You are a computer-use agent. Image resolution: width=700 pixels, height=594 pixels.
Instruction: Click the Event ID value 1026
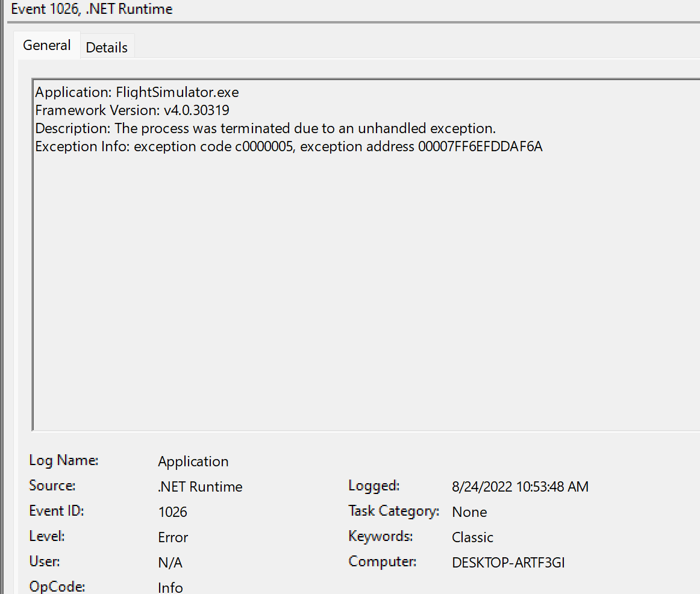tap(172, 511)
